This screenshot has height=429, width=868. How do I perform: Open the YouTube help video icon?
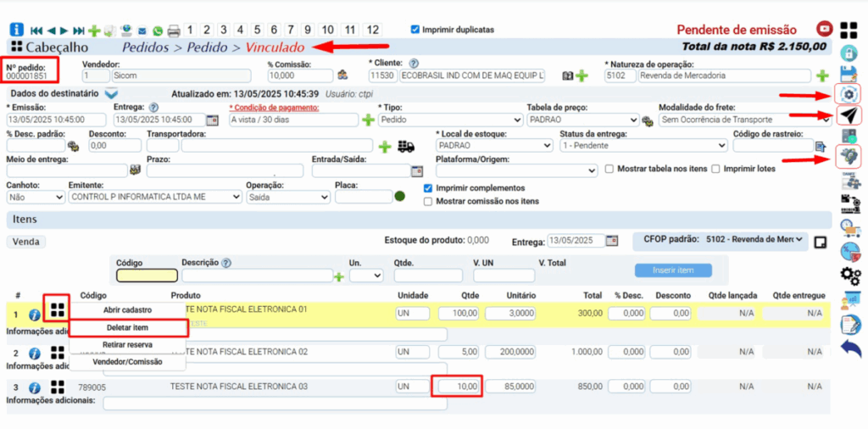825,29
